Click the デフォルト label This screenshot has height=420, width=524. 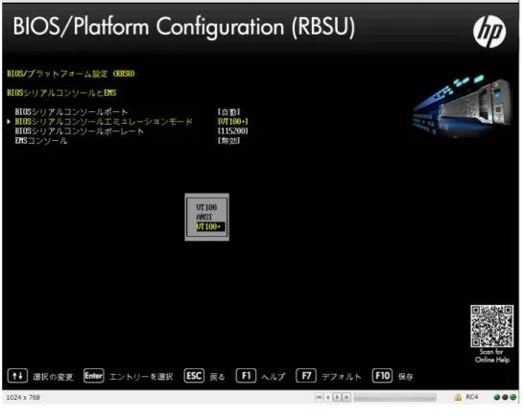[342, 377]
